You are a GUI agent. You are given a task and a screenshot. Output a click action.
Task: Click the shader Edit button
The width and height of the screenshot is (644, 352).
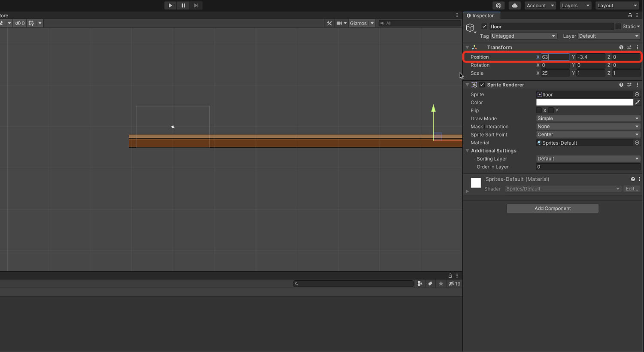coord(632,189)
